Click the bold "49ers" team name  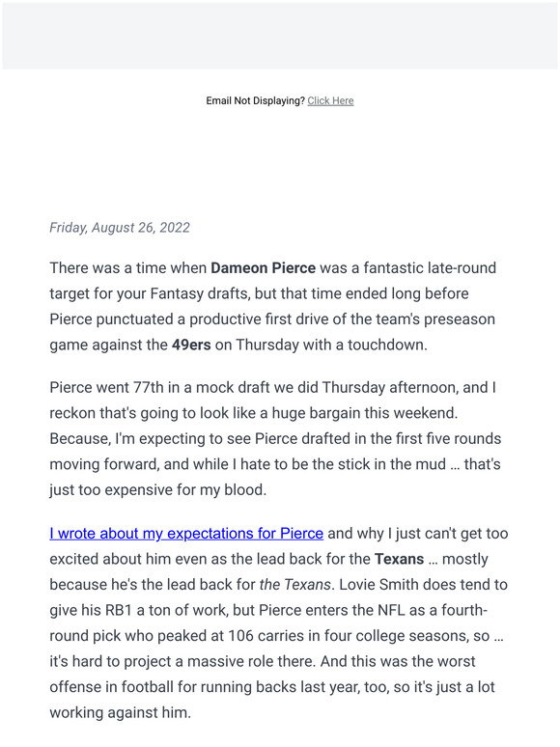(x=191, y=345)
